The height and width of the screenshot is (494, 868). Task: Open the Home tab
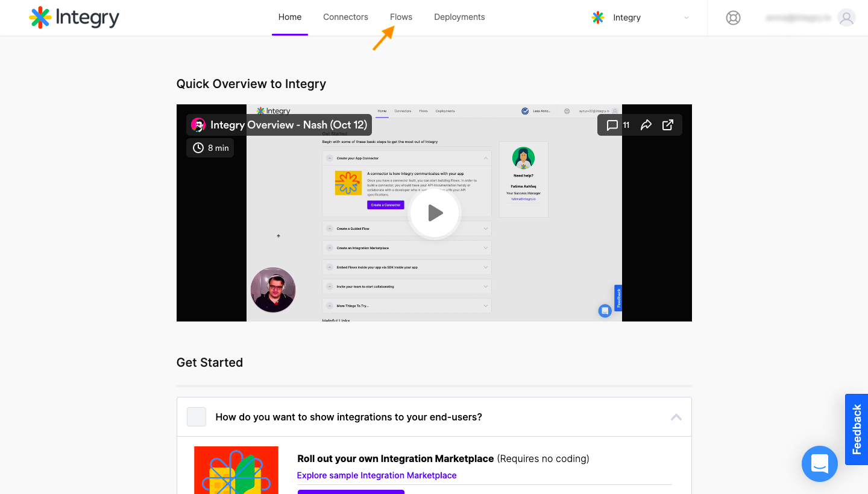point(290,17)
